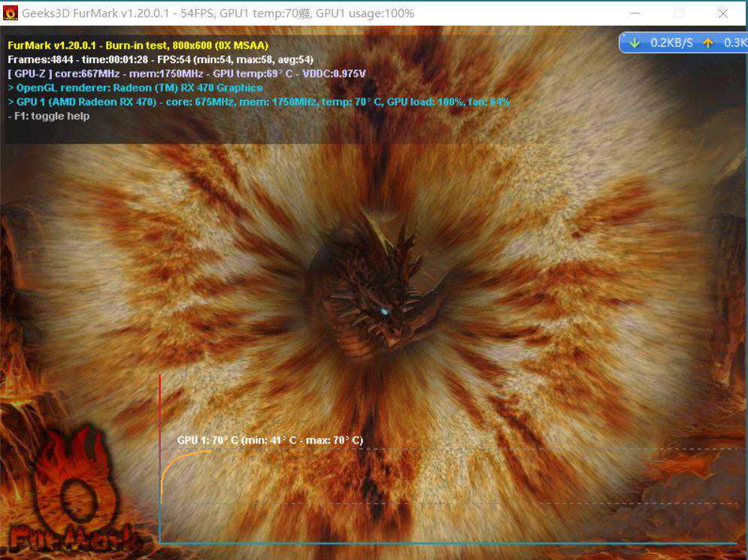Close the FurMark burn-in test window
Screen dimensions: 748x560
click(722, 14)
